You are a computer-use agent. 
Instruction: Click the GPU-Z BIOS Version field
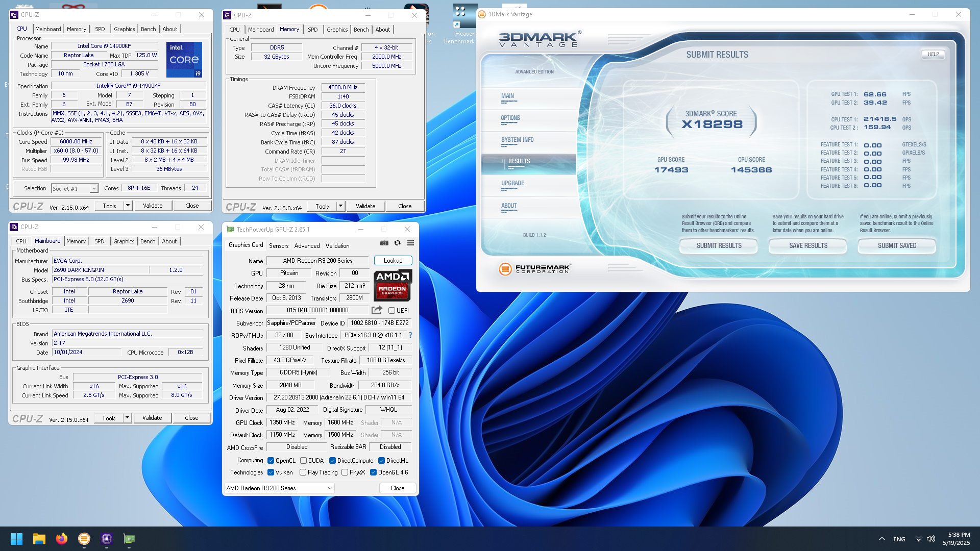click(317, 310)
